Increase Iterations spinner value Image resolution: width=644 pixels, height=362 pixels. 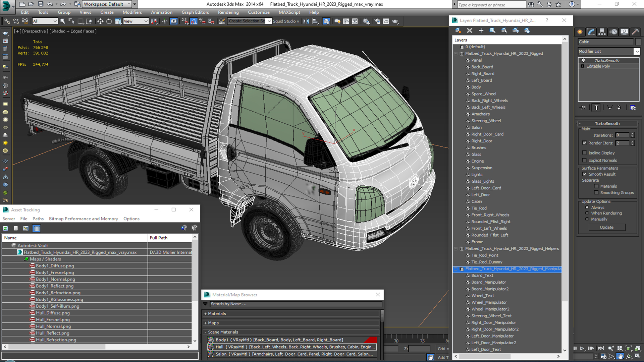point(632,134)
